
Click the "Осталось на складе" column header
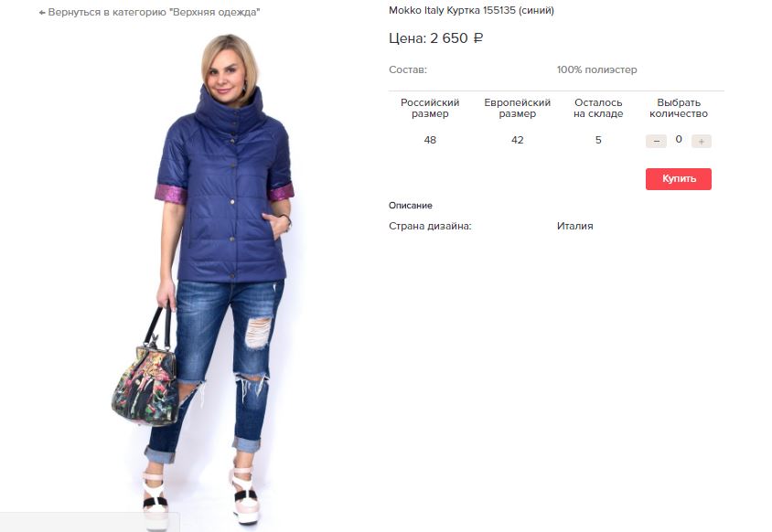click(598, 108)
